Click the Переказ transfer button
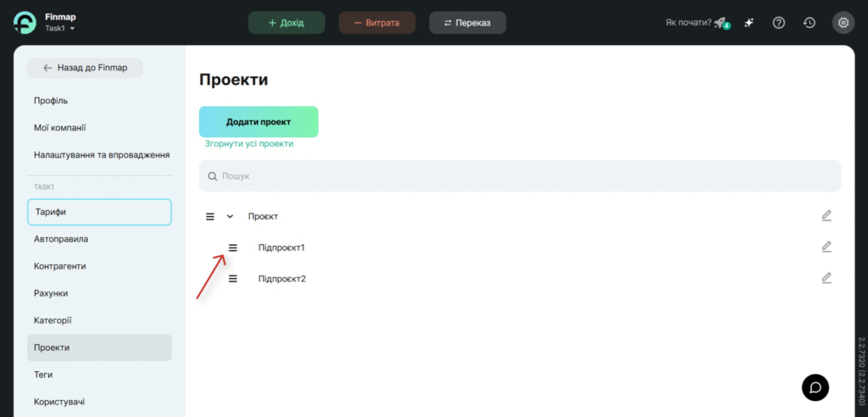Viewport: 868px width, 417px height. pos(467,23)
